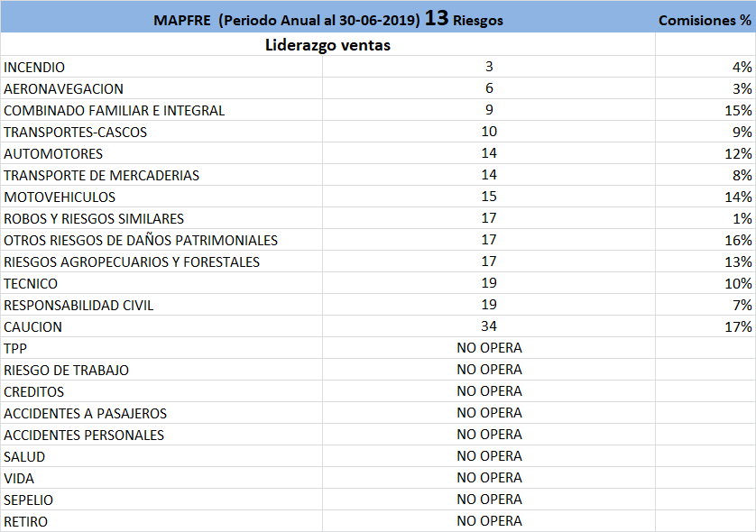Click the CAUCION commission 17%
Viewport: 756px width, 532px height.
pos(705,326)
